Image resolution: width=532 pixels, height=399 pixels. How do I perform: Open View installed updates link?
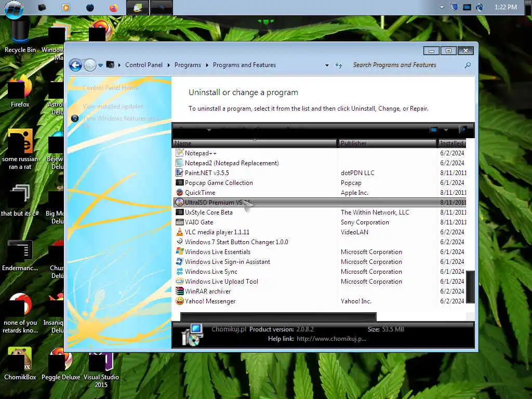coord(113,107)
